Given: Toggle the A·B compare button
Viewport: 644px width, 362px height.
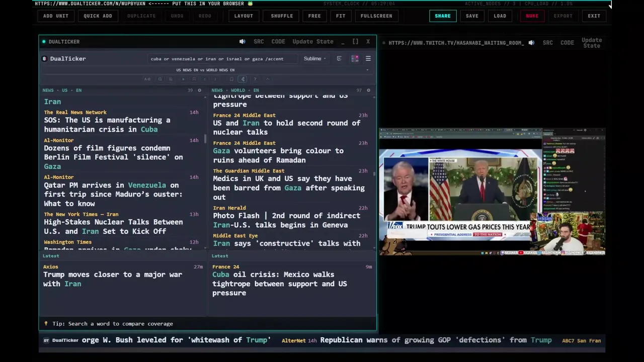Looking at the screenshot, I should point(147,79).
